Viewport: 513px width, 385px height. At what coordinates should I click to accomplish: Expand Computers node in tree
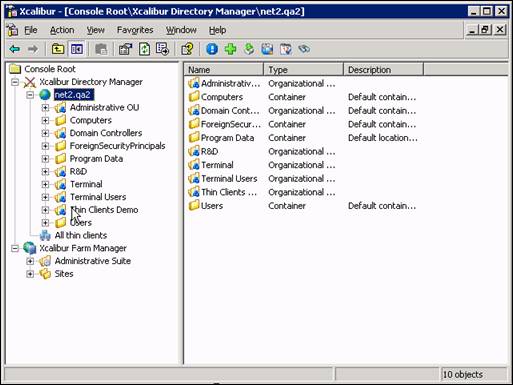click(x=45, y=120)
